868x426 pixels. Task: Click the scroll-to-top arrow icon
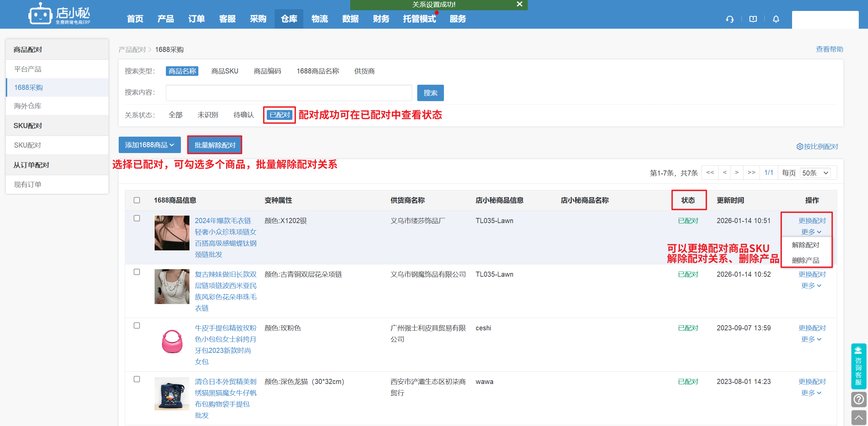[858, 417]
